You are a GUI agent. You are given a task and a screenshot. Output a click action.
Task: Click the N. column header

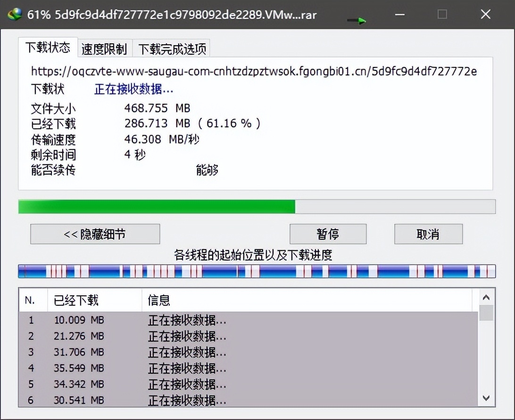[33, 300]
